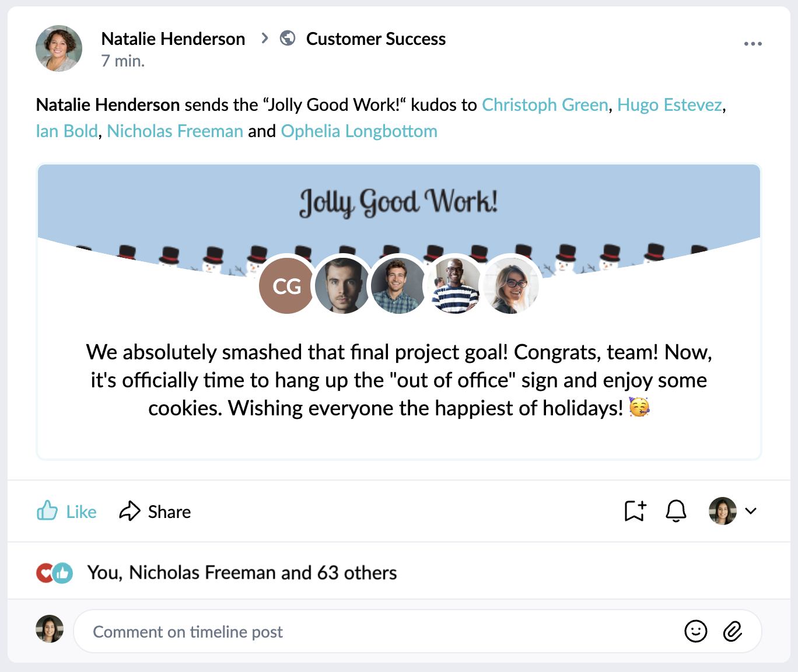Open the emoji picker in the comment bar
798x672 pixels.
point(695,631)
